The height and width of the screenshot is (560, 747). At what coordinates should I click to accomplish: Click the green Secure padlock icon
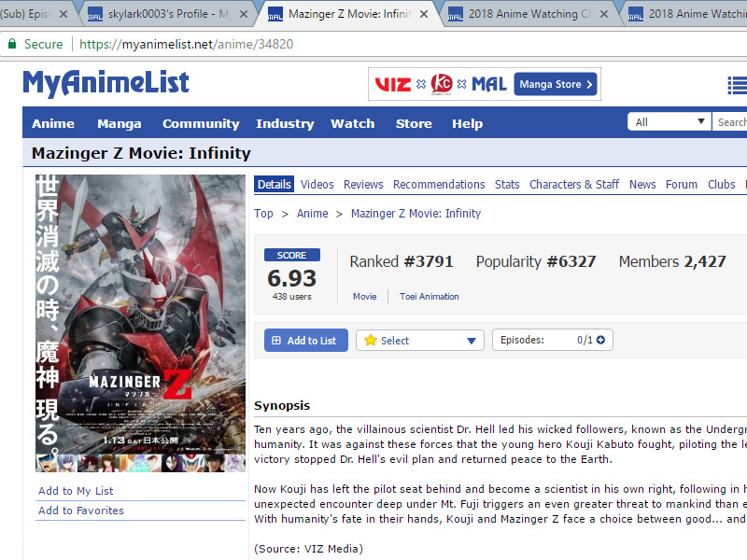point(12,44)
